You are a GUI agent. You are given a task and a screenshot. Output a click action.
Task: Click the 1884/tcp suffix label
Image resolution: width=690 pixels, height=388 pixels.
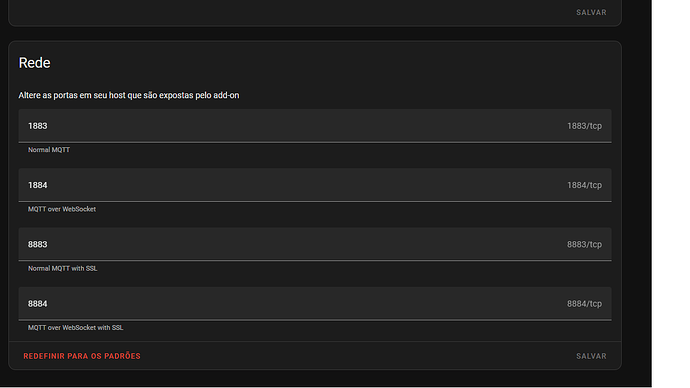584,185
